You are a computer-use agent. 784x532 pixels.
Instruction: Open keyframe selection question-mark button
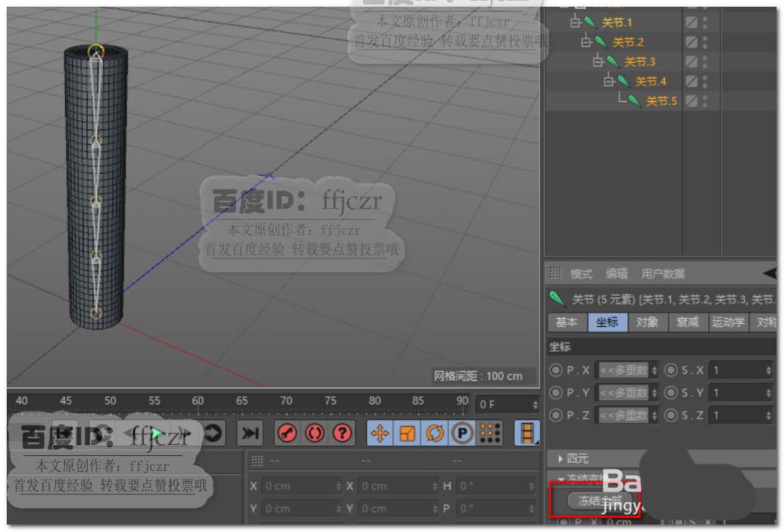click(x=342, y=433)
